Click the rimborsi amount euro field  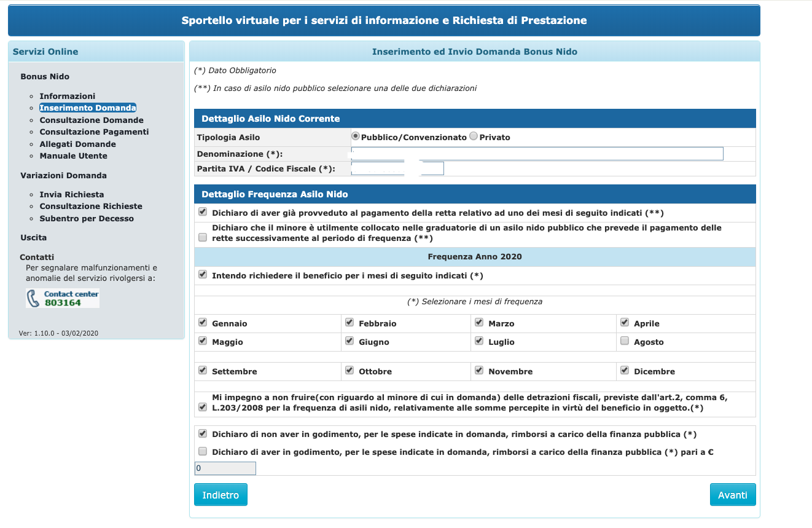click(x=225, y=468)
